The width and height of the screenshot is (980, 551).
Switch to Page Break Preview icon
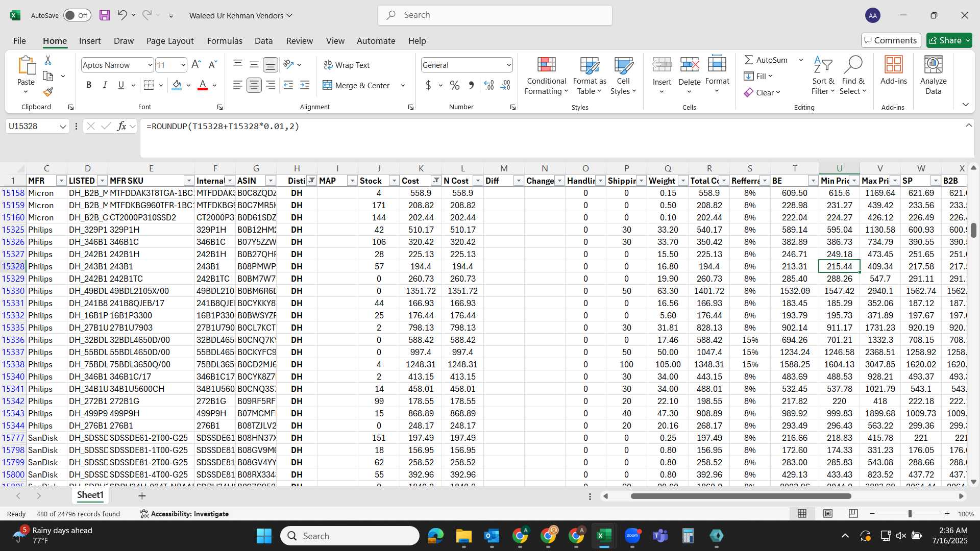(x=853, y=514)
